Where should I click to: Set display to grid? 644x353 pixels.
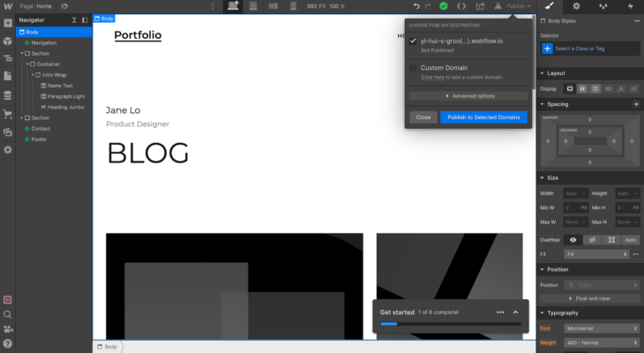595,89
